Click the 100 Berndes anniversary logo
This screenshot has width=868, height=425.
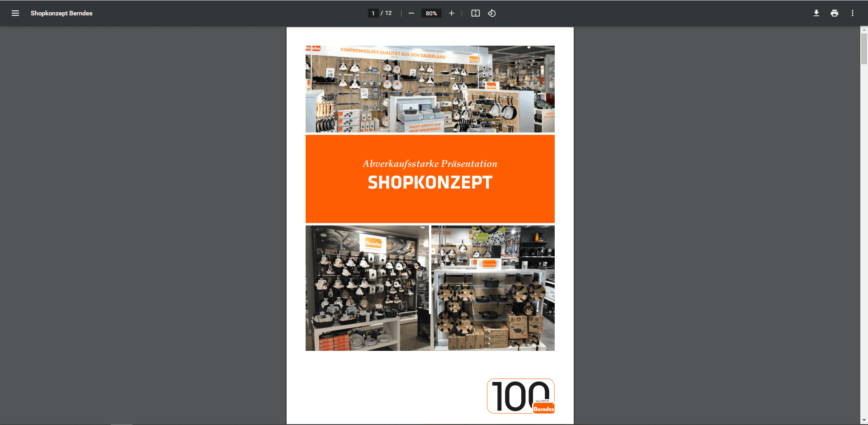(x=521, y=396)
